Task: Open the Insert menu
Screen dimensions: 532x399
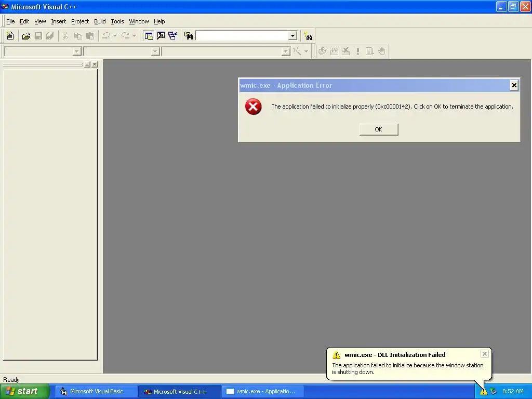Action: pos(58,21)
